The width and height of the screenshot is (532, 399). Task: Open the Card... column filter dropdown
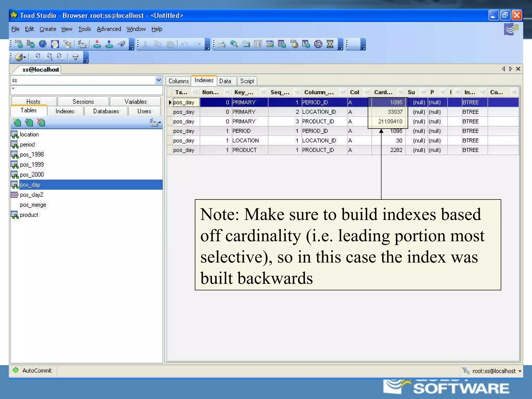point(400,92)
